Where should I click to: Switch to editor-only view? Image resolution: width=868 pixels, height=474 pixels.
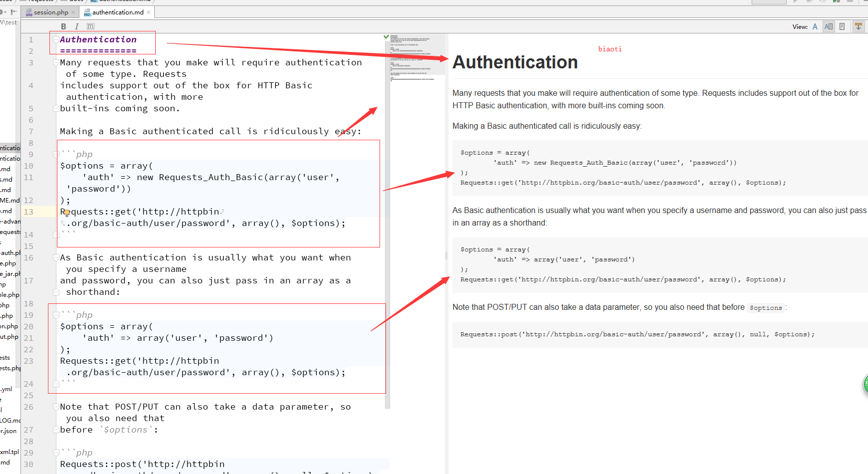coord(815,26)
